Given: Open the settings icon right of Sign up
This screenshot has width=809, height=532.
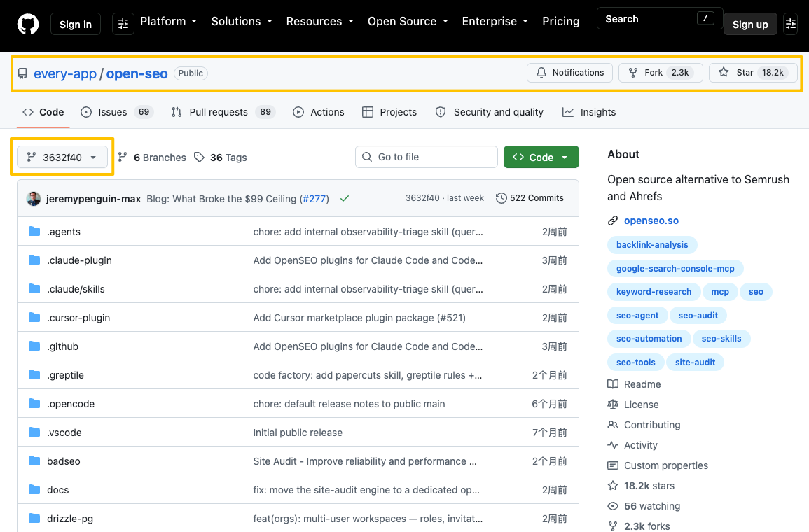Looking at the screenshot, I should 790,24.
